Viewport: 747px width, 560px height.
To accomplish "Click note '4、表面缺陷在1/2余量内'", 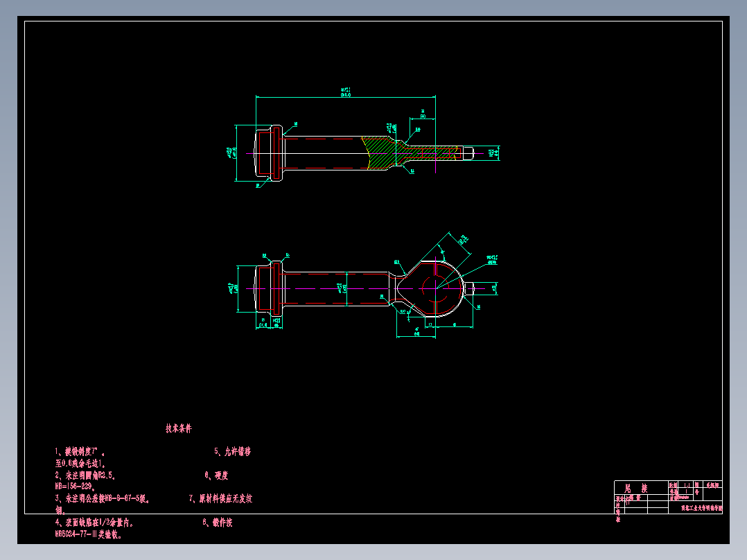I will tap(94, 523).
